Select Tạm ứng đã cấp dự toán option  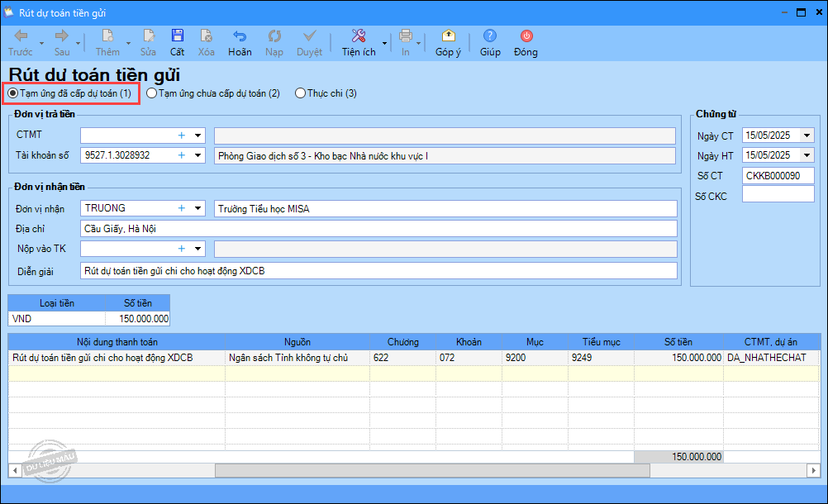(x=13, y=93)
